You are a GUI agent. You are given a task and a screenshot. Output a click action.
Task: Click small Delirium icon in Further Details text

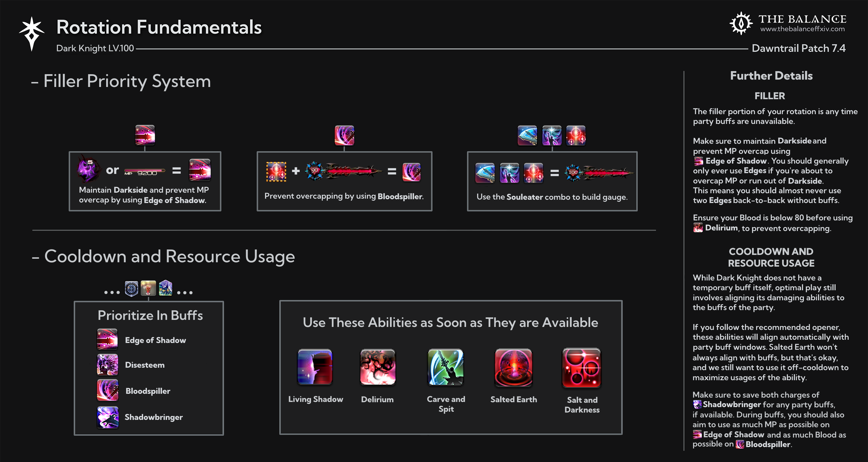698,228
